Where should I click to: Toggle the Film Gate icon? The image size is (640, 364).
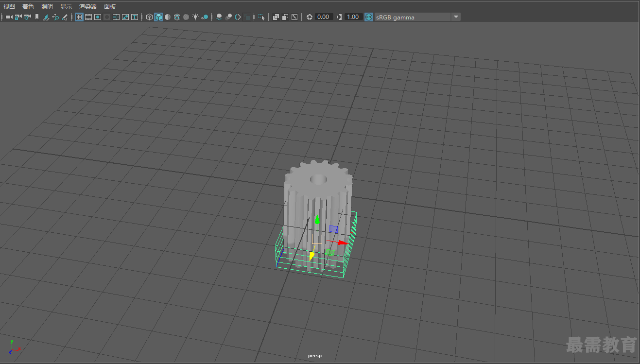pyautogui.click(x=88, y=17)
